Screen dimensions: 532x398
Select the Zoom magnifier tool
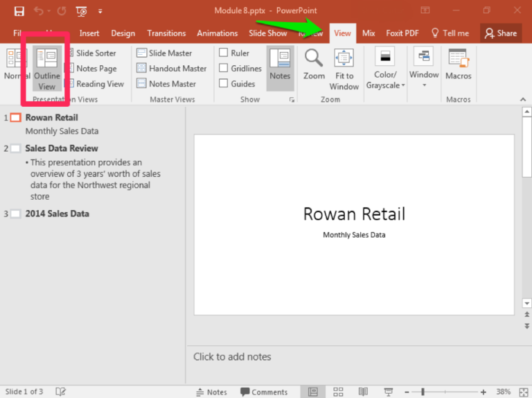314,58
